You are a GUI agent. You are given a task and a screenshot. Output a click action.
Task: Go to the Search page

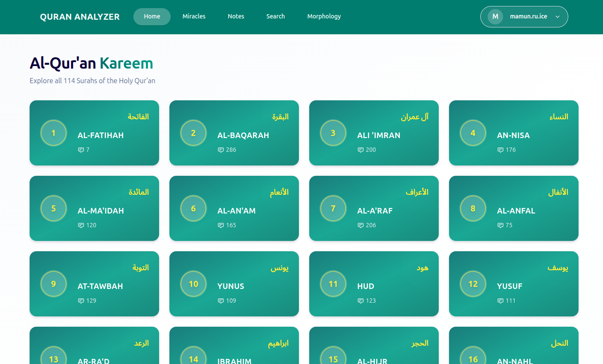[x=275, y=16]
